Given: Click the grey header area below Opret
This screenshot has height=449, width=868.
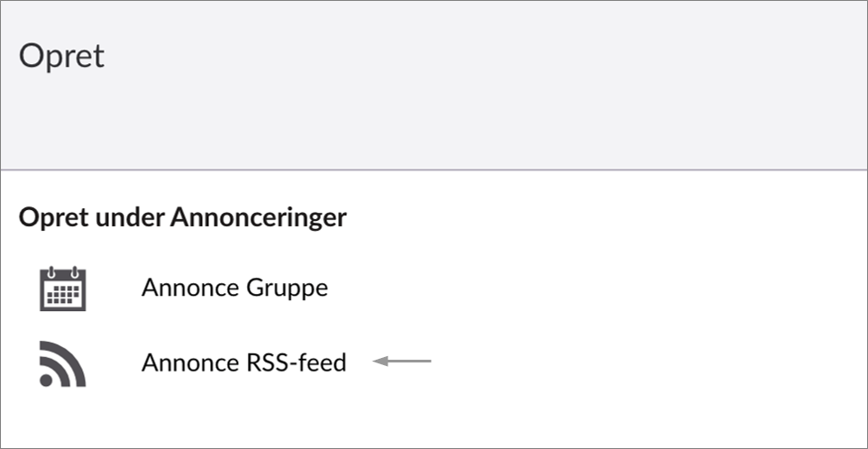Looking at the screenshot, I should 433,126.
